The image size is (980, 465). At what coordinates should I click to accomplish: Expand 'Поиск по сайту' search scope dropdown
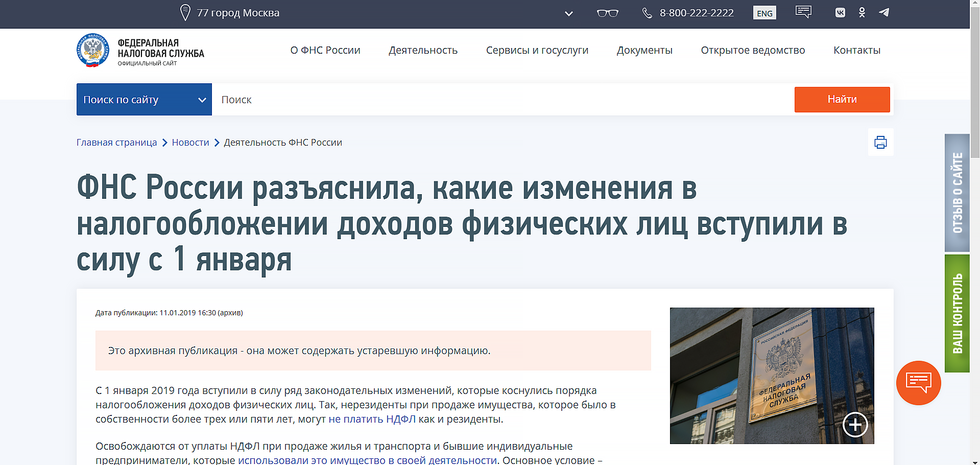coord(144,99)
